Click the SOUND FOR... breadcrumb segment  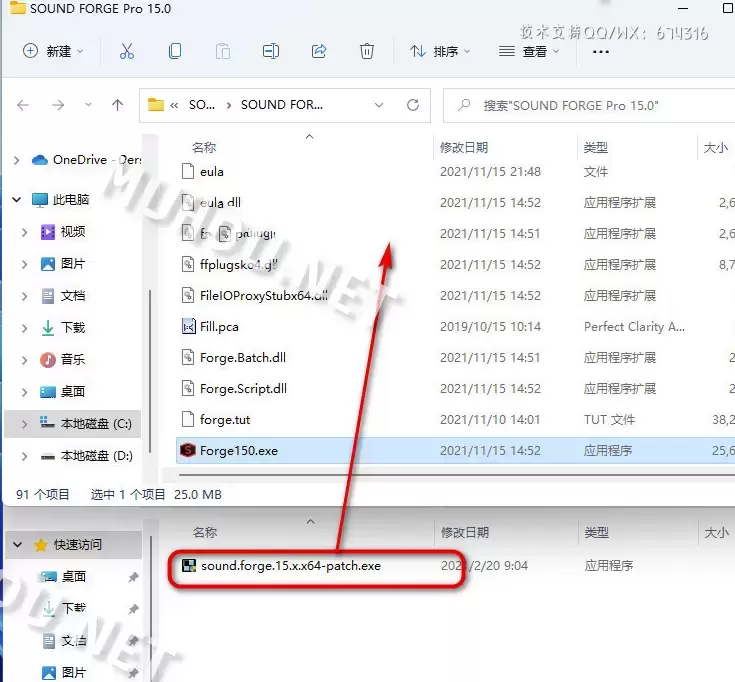click(282, 105)
